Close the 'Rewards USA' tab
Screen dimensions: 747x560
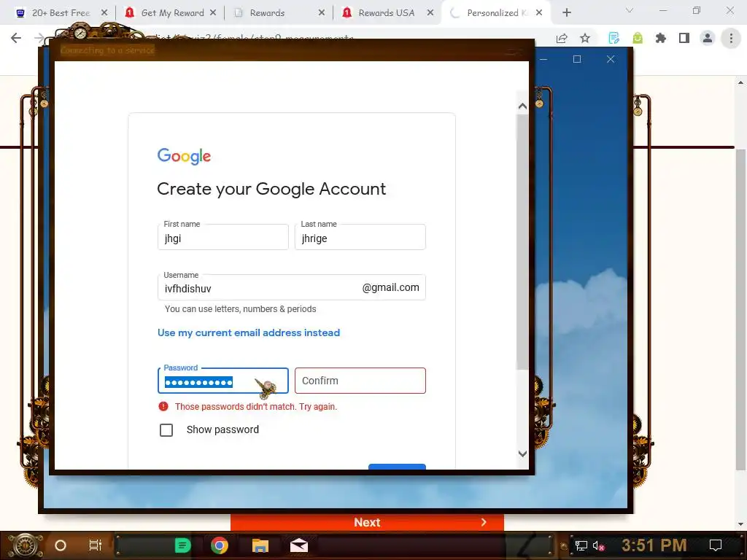pos(430,13)
